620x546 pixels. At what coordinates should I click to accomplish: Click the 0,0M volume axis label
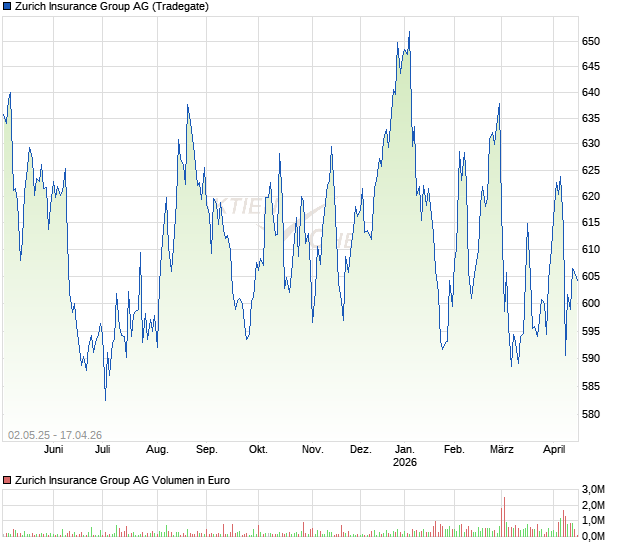[593, 536]
